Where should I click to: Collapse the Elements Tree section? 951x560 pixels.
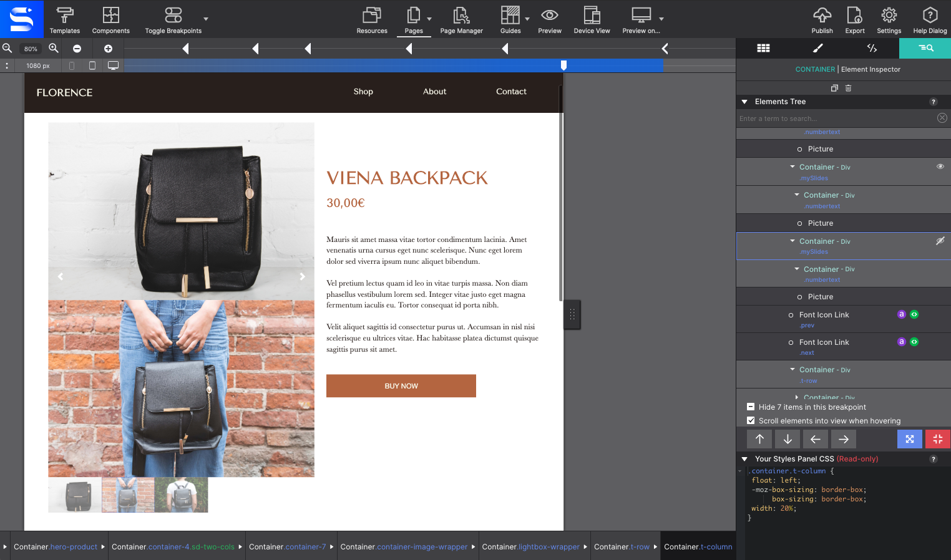744,102
